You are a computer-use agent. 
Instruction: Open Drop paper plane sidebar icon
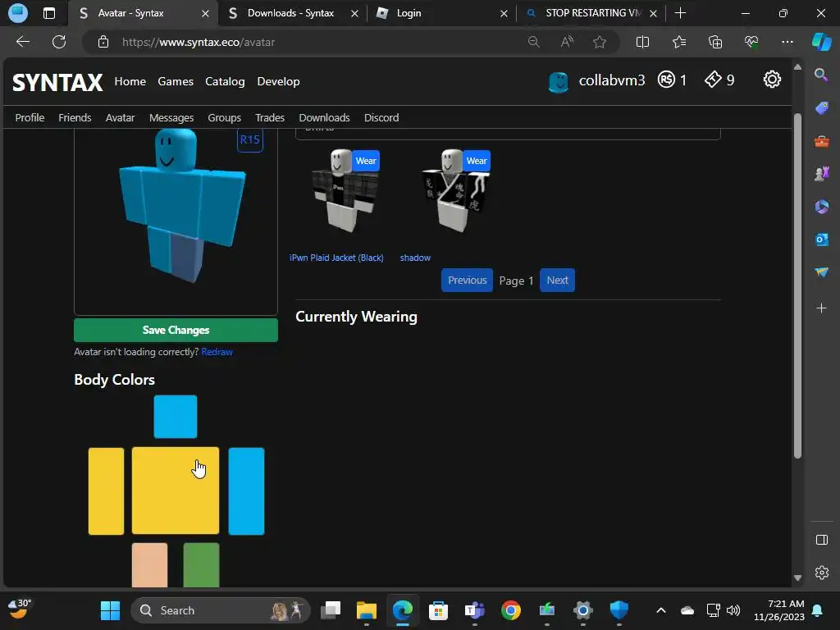pyautogui.click(x=821, y=272)
